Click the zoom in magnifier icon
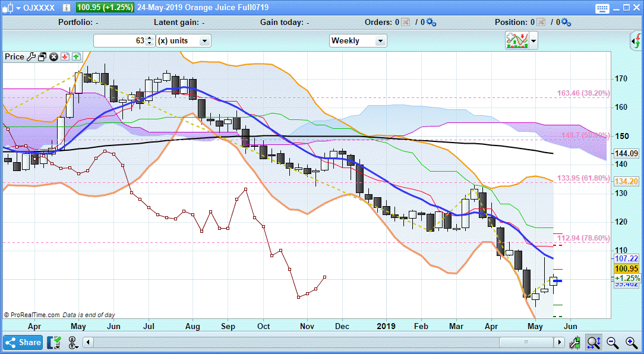Image resolution: width=644 pixels, height=354 pixels. coord(632,342)
